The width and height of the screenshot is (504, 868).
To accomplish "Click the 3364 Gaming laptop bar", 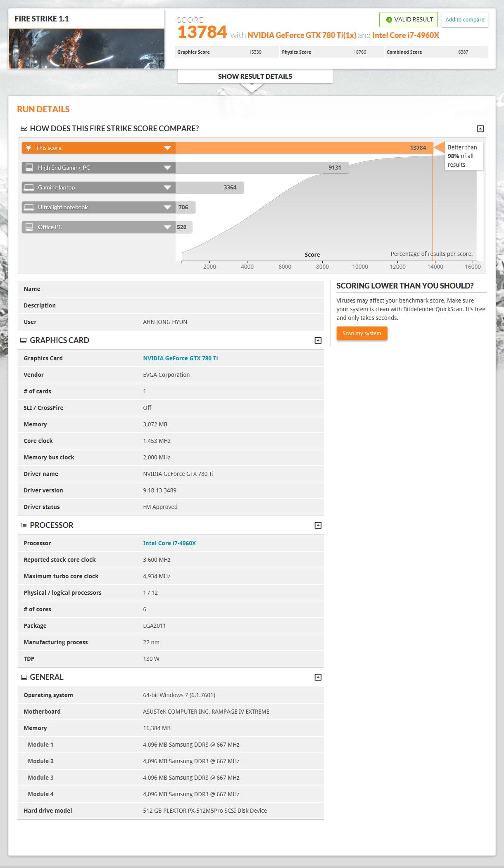I will [209, 187].
